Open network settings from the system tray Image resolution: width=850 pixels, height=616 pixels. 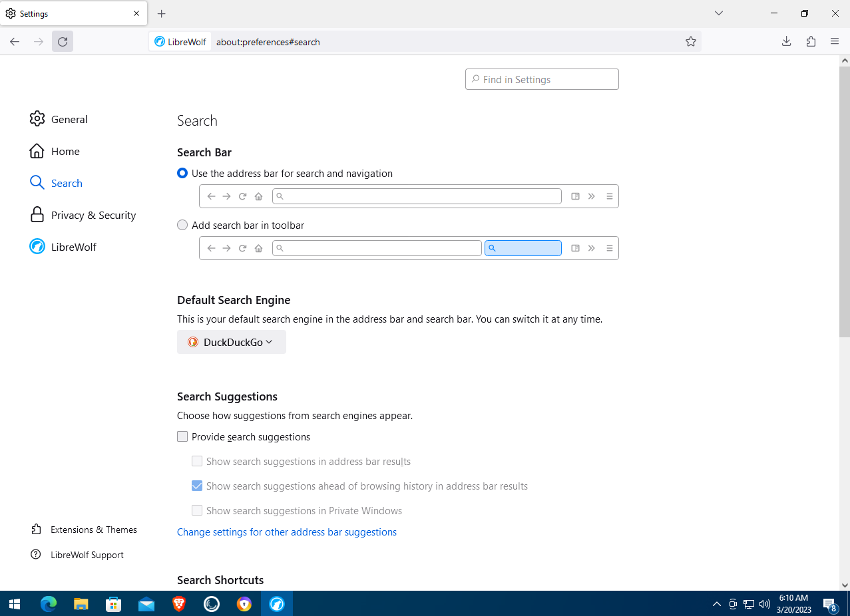point(749,604)
